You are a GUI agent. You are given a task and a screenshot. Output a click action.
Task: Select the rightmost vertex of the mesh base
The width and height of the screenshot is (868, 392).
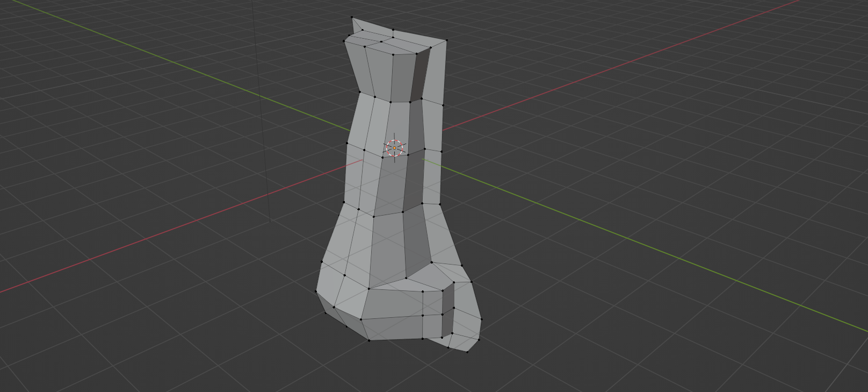[481, 319]
